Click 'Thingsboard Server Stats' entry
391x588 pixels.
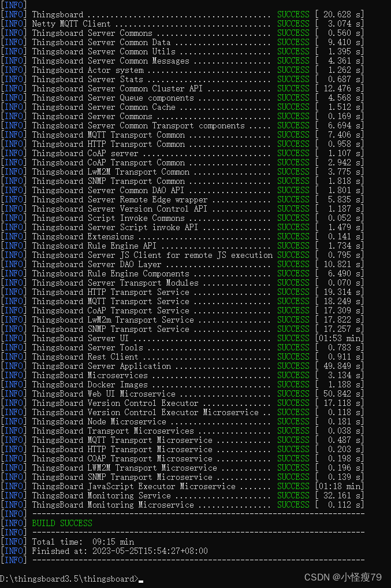tap(183, 79)
